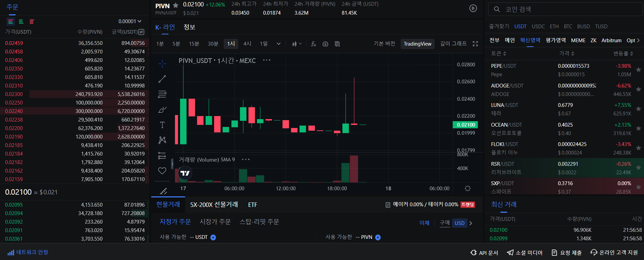Select the brush drawing tool
Image resolution: width=644 pixels, height=260 pixels.
tap(162, 110)
